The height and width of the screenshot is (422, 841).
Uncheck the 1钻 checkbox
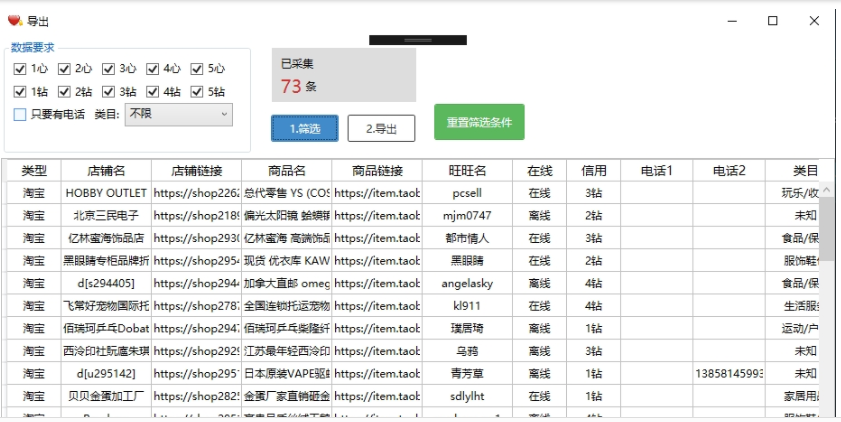click(20, 92)
